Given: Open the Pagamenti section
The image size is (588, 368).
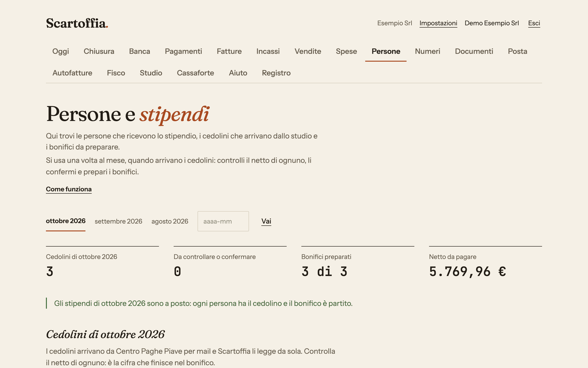Looking at the screenshot, I should pyautogui.click(x=183, y=51).
